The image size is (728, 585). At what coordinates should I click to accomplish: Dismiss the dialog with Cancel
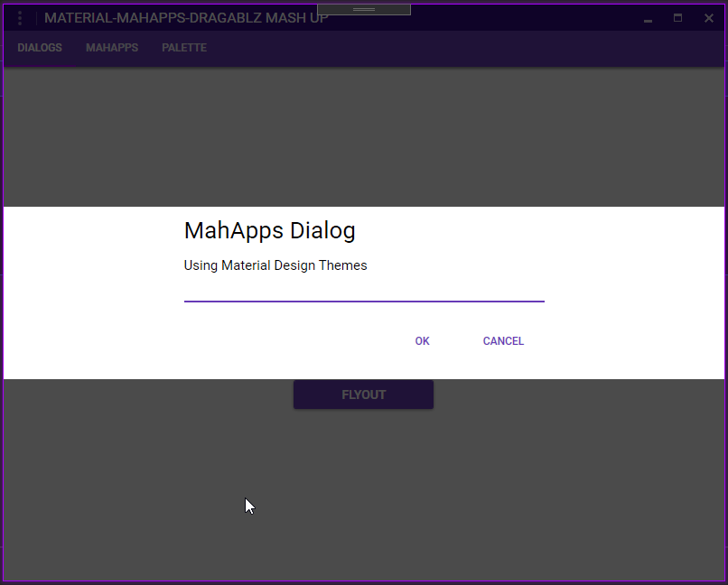(x=503, y=341)
